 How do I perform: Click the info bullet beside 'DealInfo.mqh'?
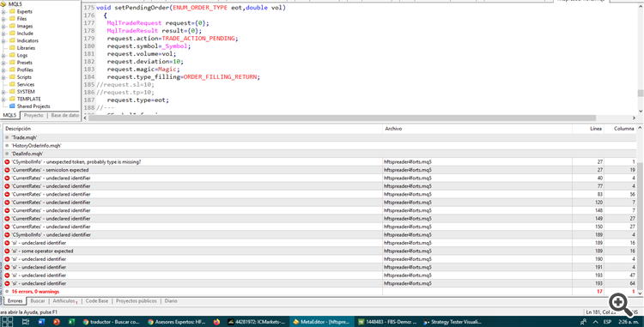[x=7, y=154]
